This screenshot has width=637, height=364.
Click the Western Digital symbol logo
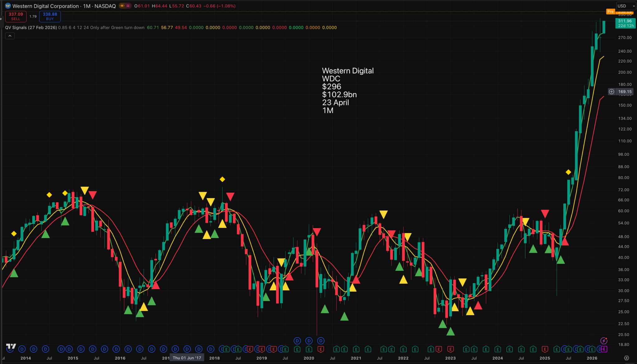pyautogui.click(x=8, y=6)
